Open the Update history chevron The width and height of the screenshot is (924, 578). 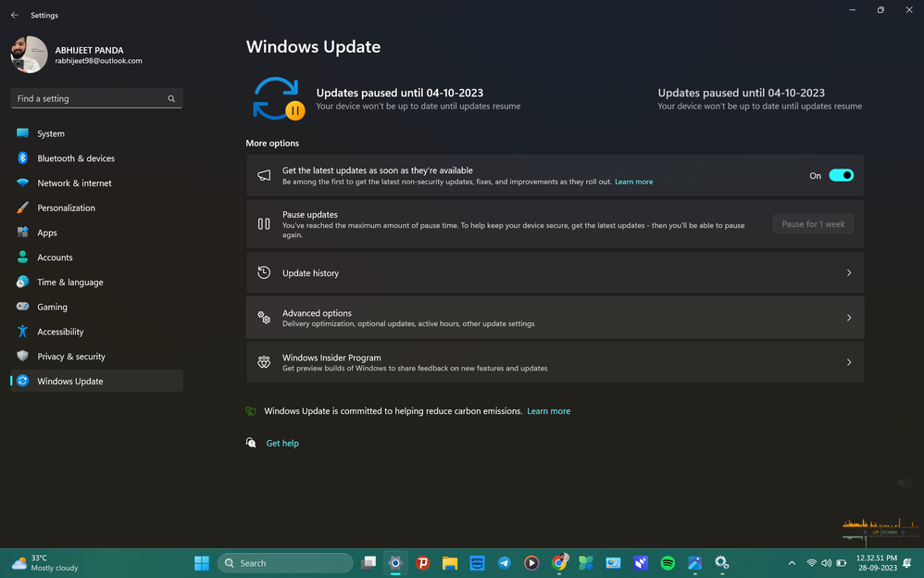[x=849, y=272]
